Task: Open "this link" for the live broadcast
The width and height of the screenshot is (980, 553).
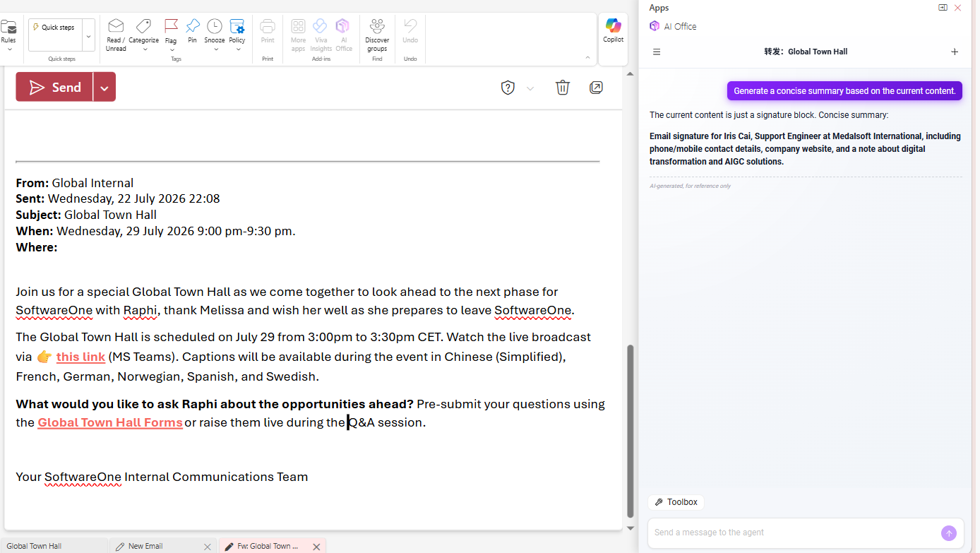Action: (x=80, y=357)
